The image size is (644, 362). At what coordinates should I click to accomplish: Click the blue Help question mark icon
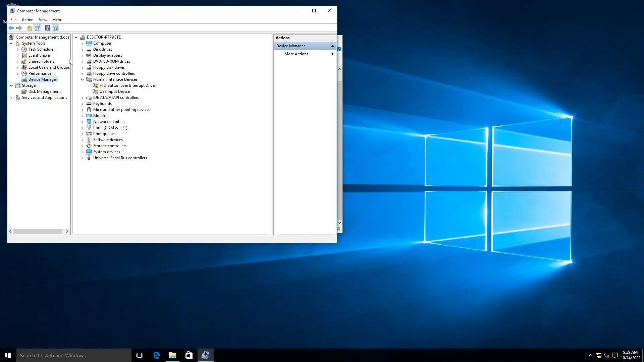[x=47, y=28]
